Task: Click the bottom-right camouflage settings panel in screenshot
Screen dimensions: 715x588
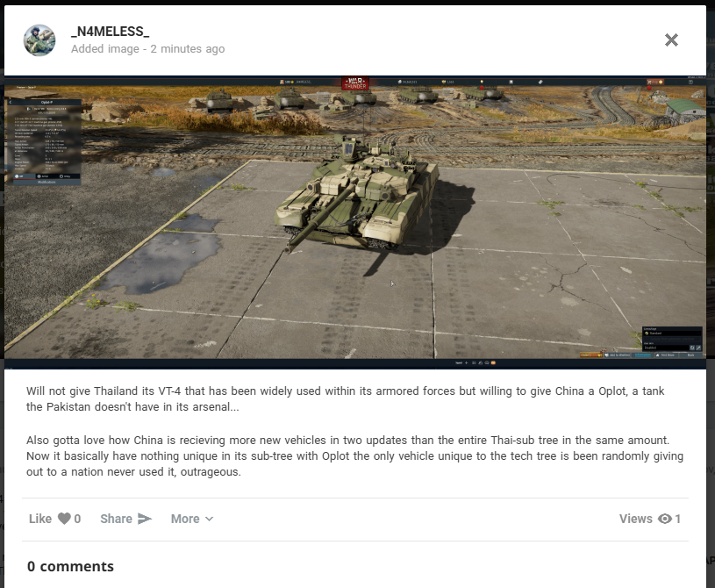Action: (x=672, y=339)
